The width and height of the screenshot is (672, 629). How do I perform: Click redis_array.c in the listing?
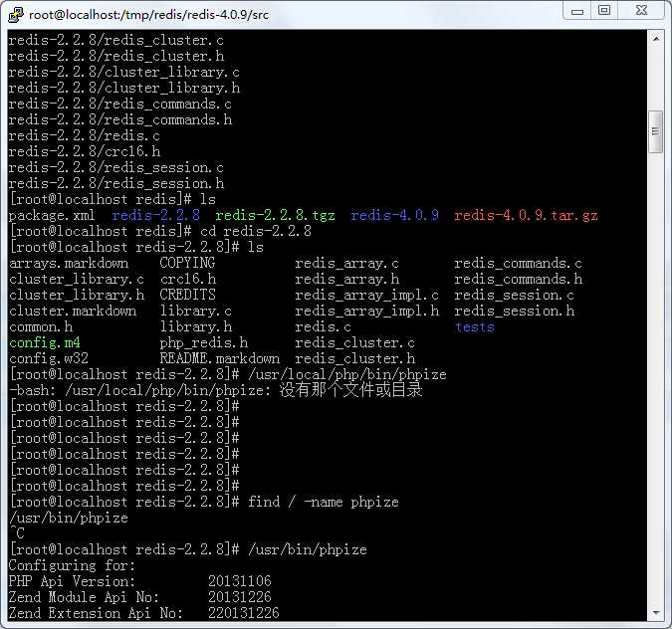tap(346, 263)
